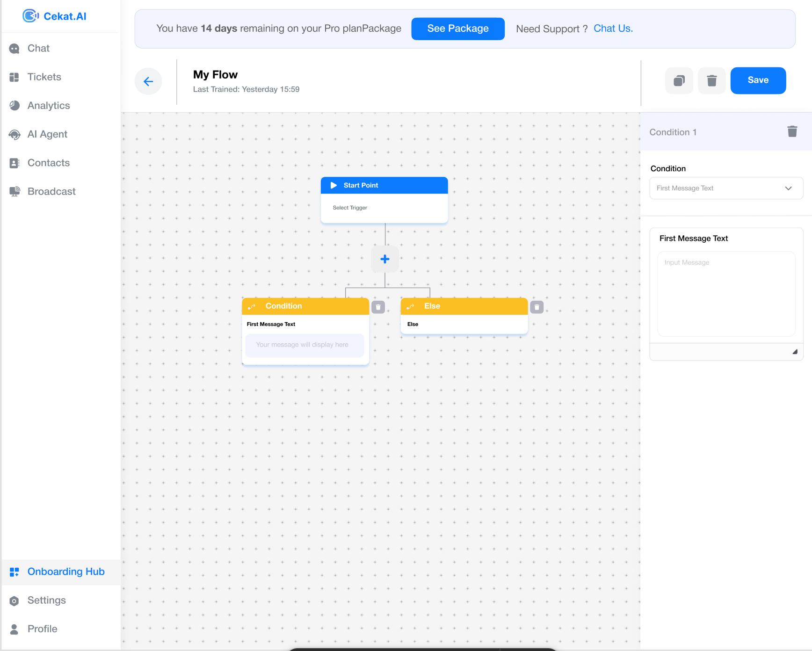Open the AI Agent section
This screenshot has width=812, height=651.
tap(47, 134)
